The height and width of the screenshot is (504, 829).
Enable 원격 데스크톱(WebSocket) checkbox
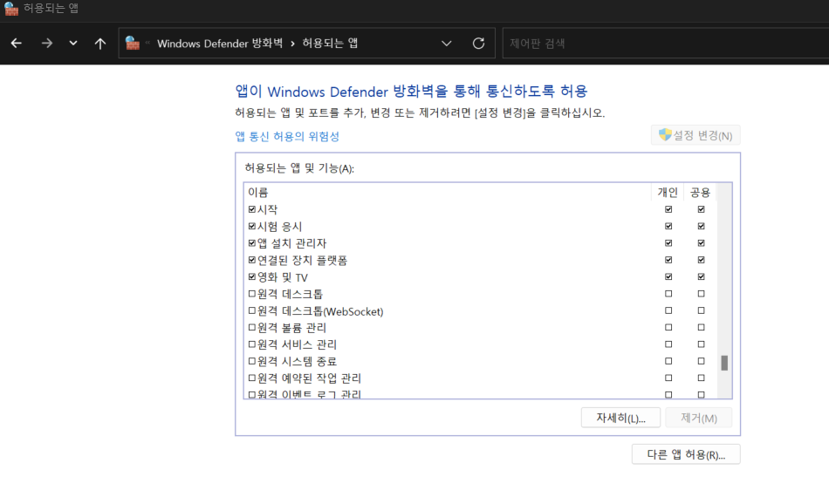tap(251, 310)
